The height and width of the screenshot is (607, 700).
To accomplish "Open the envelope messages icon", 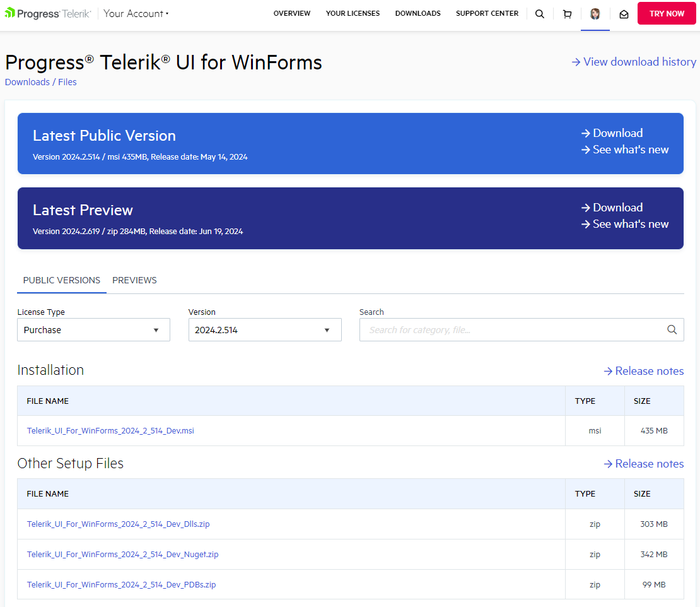I will [x=624, y=15].
